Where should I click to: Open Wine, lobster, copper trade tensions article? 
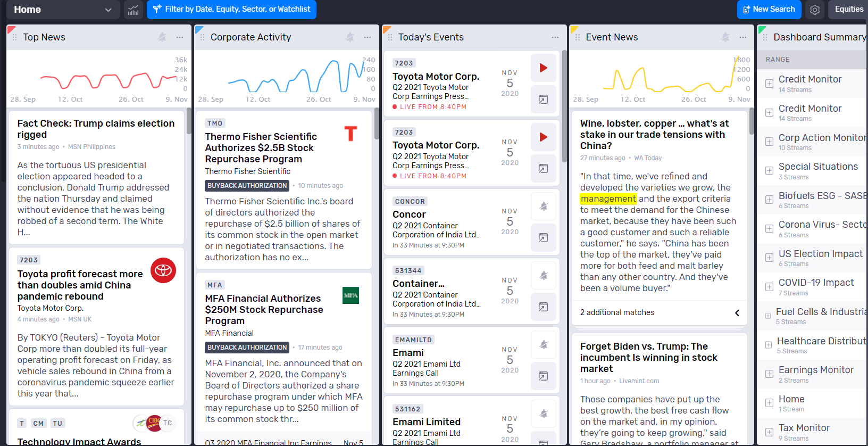click(x=654, y=135)
